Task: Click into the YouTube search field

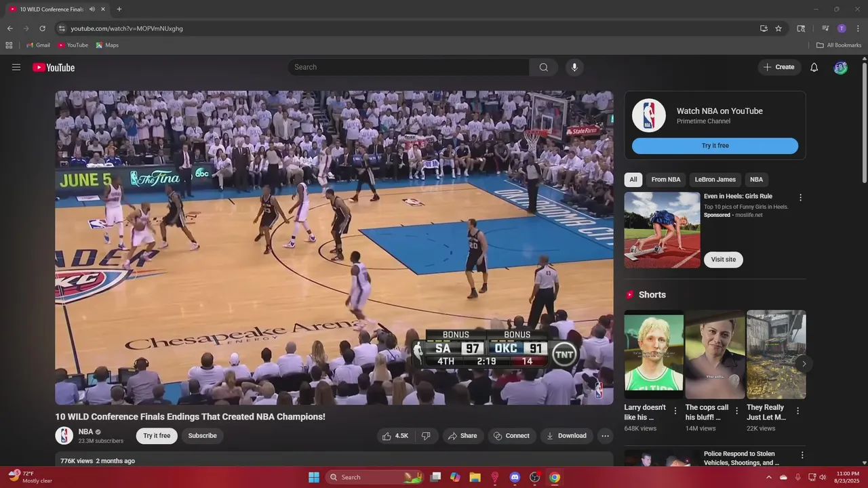Action: pyautogui.click(x=408, y=67)
